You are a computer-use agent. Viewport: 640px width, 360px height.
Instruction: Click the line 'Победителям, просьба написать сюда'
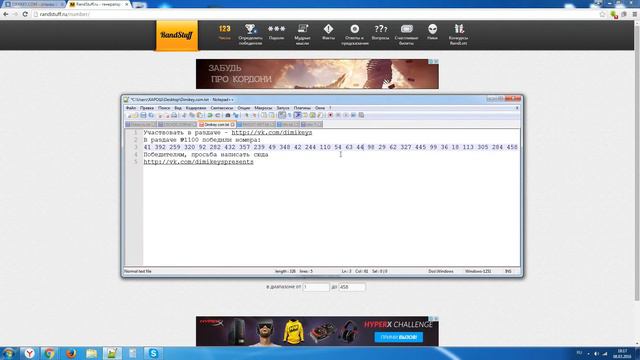click(x=206, y=155)
